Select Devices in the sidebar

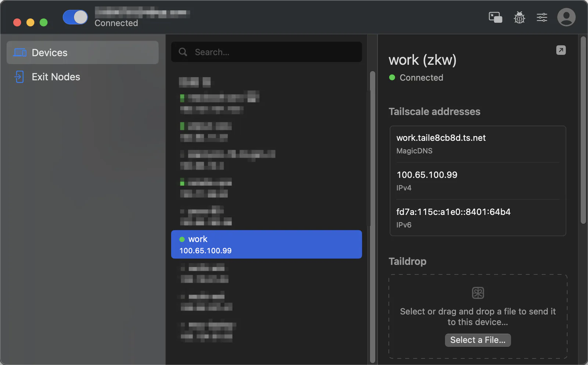83,53
